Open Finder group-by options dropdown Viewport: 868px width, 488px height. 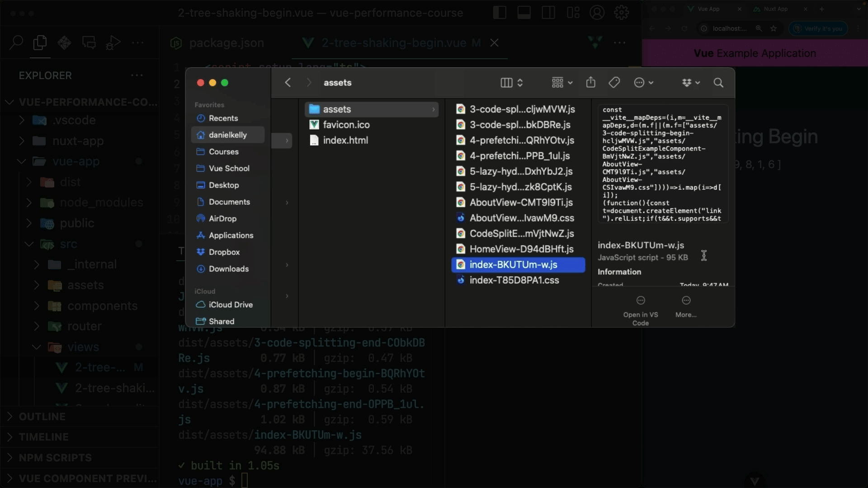click(x=562, y=83)
